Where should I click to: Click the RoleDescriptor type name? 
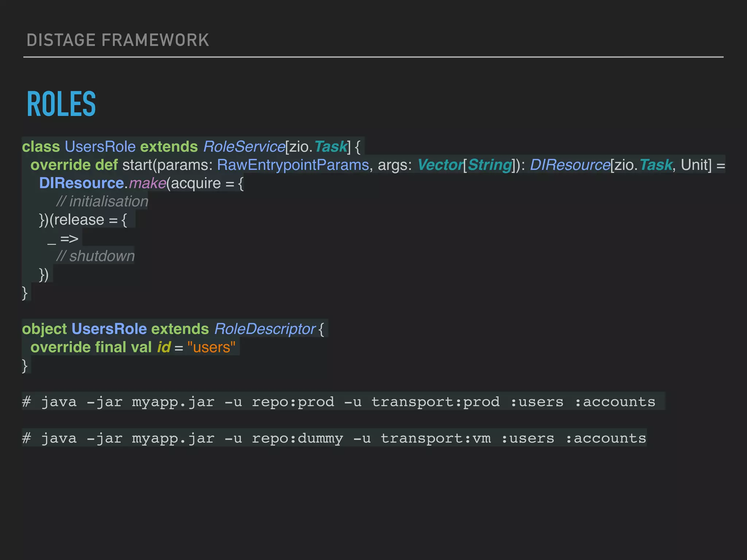click(265, 329)
